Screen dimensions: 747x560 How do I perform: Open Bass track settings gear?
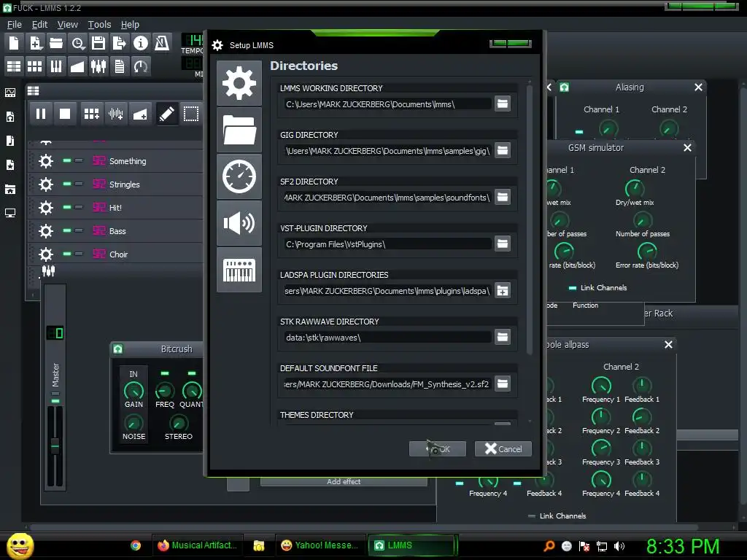click(46, 231)
